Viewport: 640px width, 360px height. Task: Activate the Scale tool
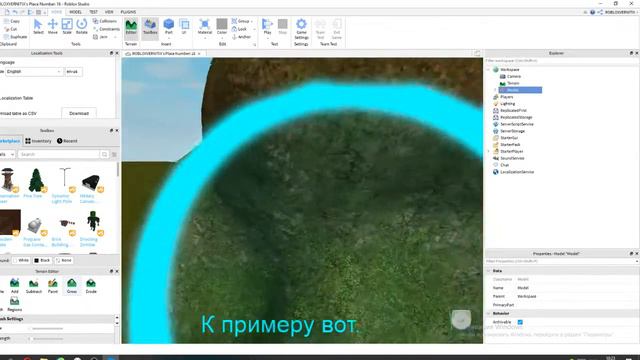point(67,27)
